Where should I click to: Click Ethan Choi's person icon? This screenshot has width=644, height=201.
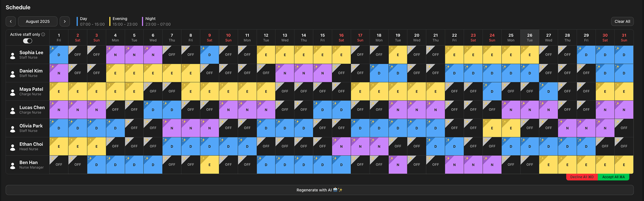(x=13, y=147)
